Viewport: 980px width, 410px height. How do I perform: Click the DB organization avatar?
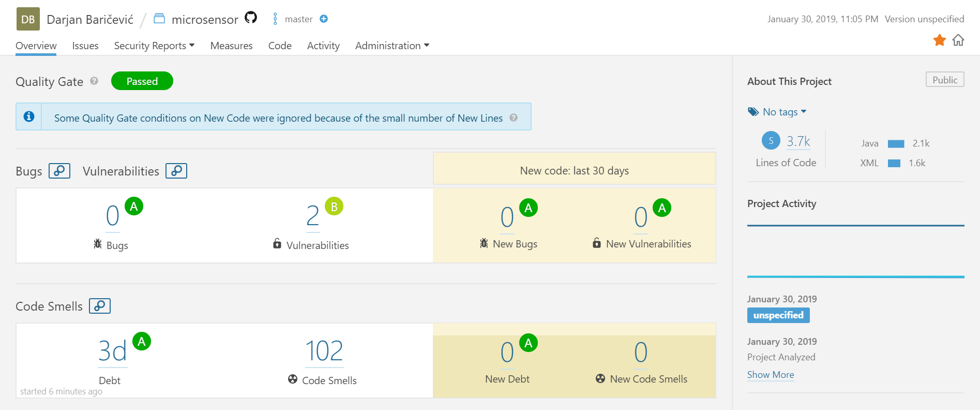click(x=28, y=19)
